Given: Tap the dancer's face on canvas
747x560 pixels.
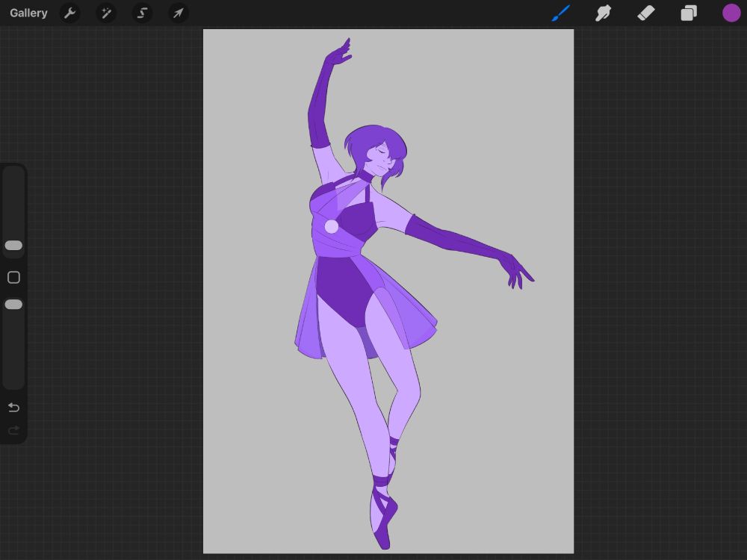Looking at the screenshot, I should click(x=382, y=161).
